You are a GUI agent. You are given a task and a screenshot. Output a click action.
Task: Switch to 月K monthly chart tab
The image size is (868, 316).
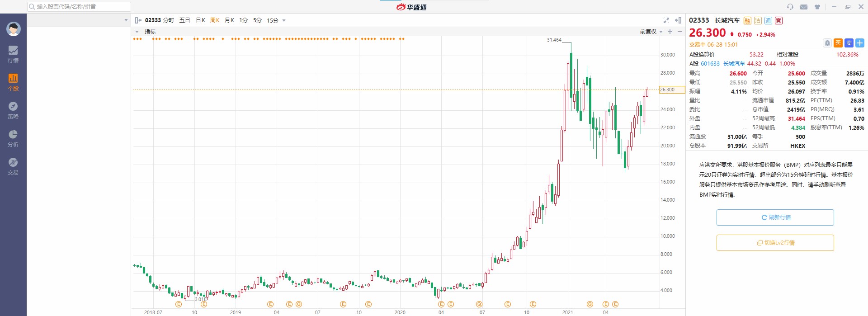coord(229,20)
